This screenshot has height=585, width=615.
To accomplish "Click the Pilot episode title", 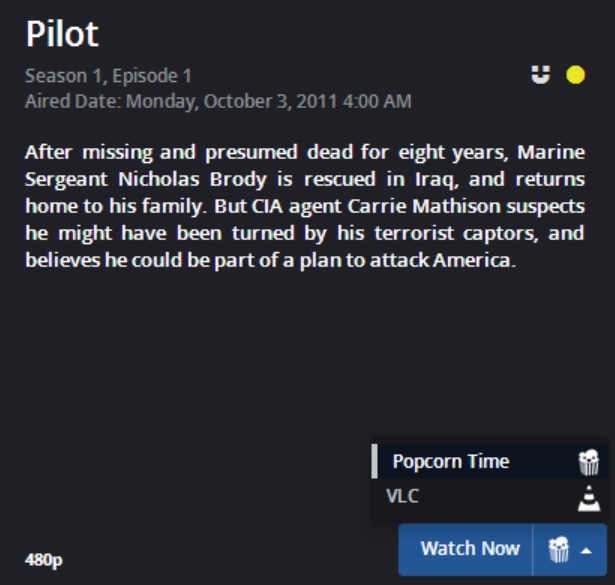I will [x=62, y=34].
